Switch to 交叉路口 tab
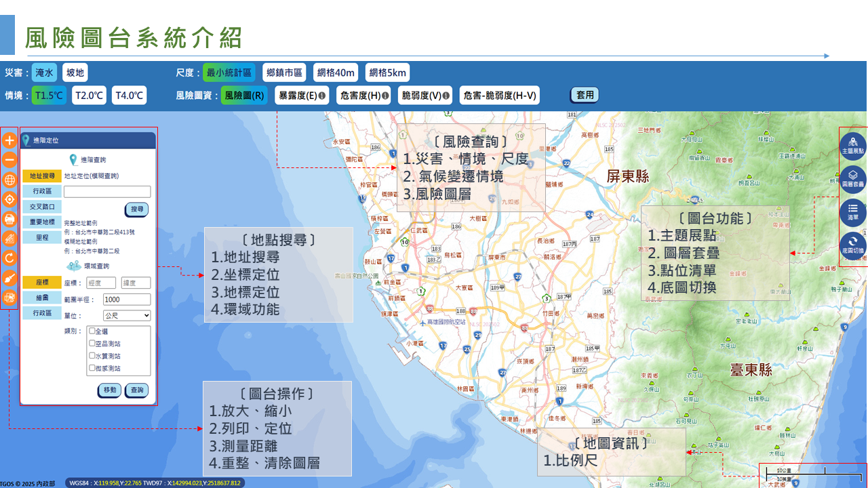The image size is (868, 488). pyautogui.click(x=42, y=207)
